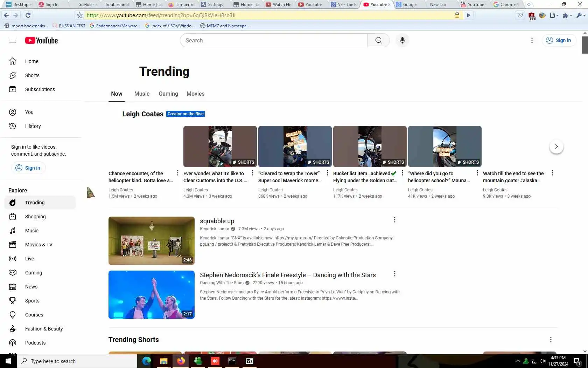Switch to the Settings browser tab
Viewport: 588px width, 368px height.
215,5
